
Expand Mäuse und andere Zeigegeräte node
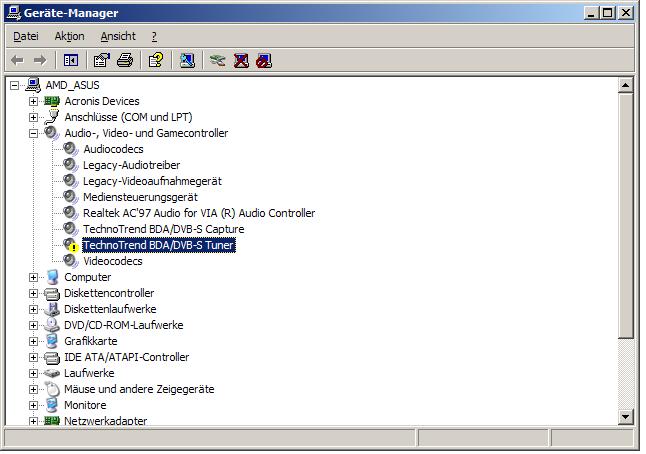(33, 389)
